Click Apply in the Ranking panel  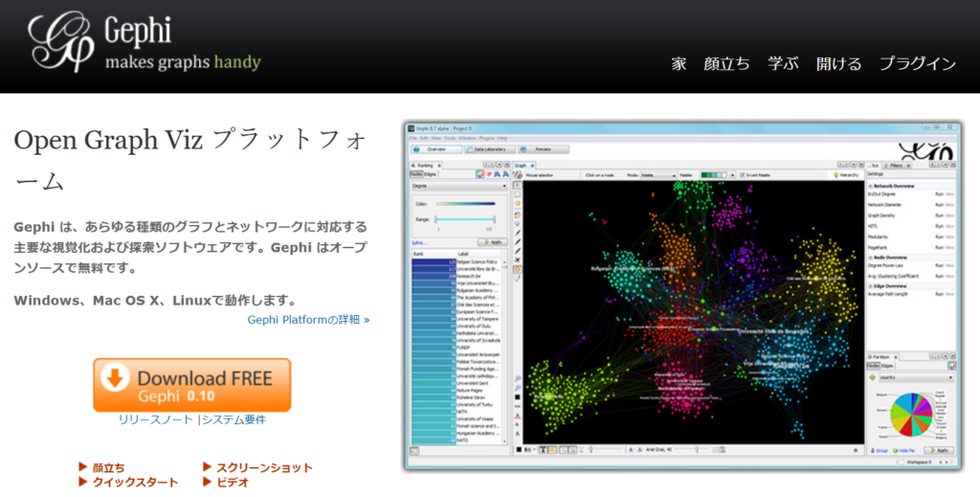(x=493, y=242)
